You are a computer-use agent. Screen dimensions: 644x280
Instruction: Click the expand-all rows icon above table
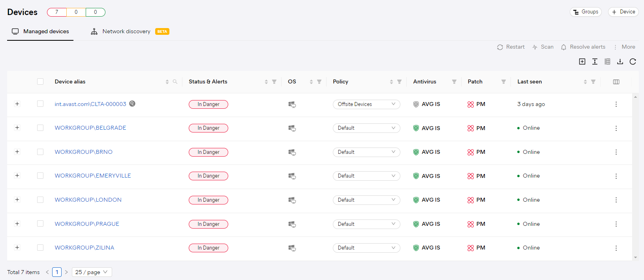point(582,61)
